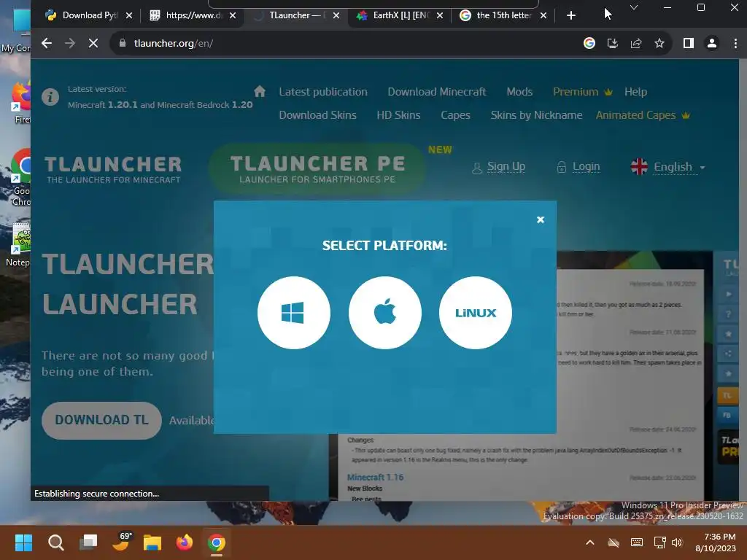This screenshot has height=560, width=747.
Task: Open Download Skins link
Action: [x=318, y=115]
